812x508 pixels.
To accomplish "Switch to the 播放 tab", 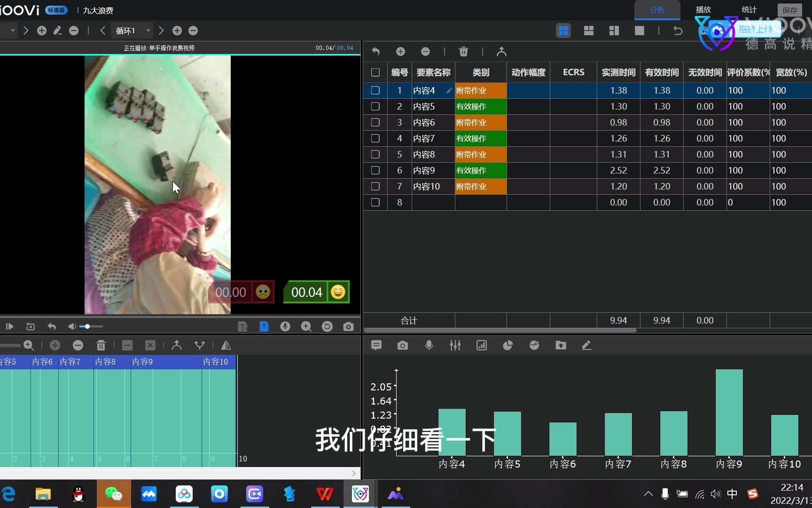I will tap(703, 10).
